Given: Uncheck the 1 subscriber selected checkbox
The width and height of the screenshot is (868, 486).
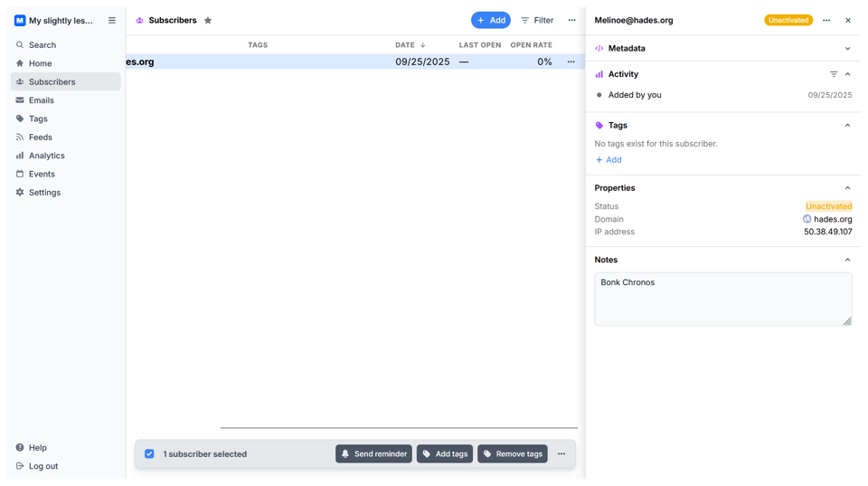Looking at the screenshot, I should click(149, 453).
